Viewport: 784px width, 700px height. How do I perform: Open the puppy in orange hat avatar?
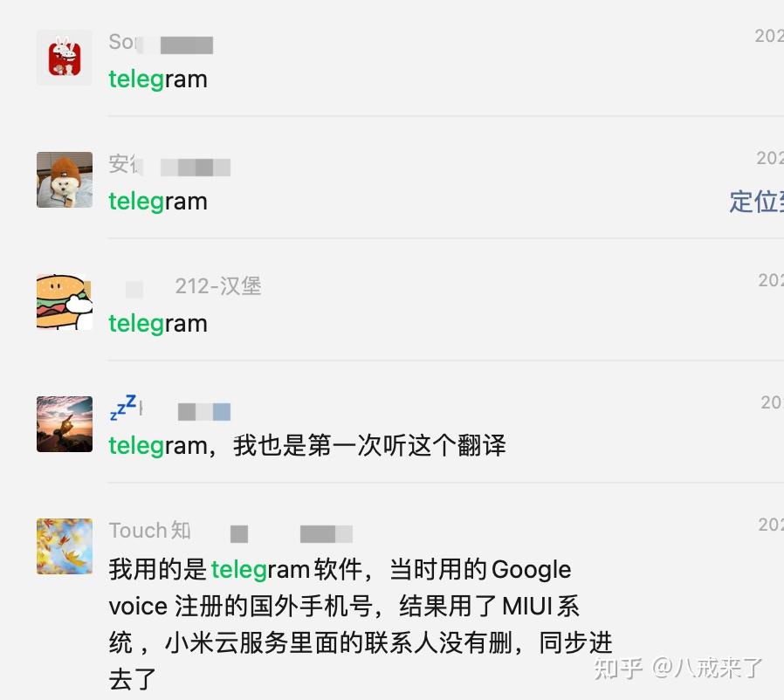[64, 180]
